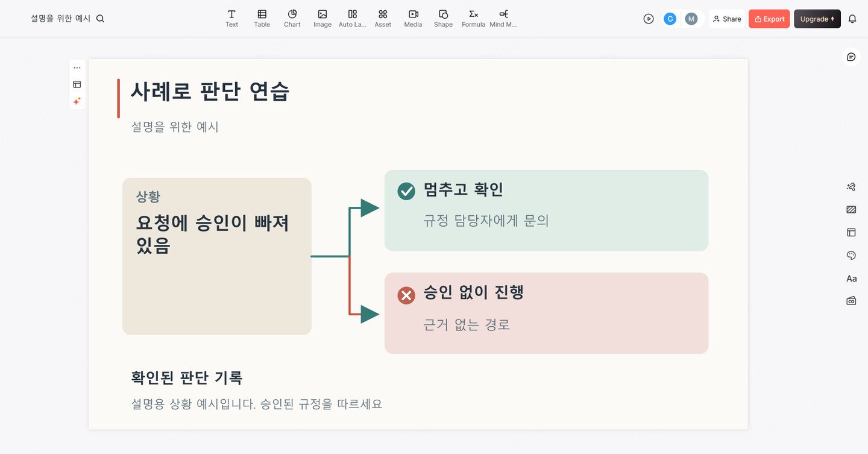Open the Chart tool
Viewport: 868px width, 454px height.
(292, 19)
